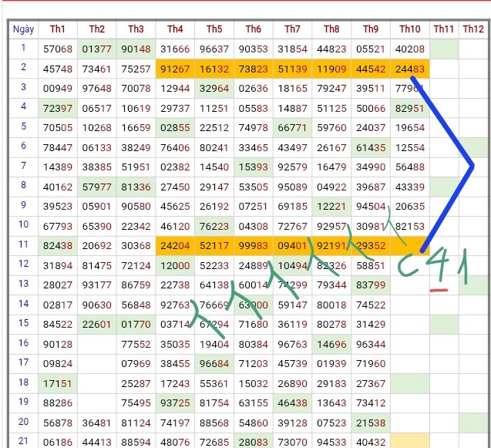
Task: Select cell with value 57068
Action: click(58, 49)
